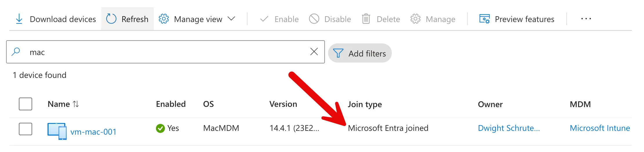This screenshot has width=644, height=152.
Task: Click the Microsoft Entra joined cell
Action: pyautogui.click(x=388, y=128)
